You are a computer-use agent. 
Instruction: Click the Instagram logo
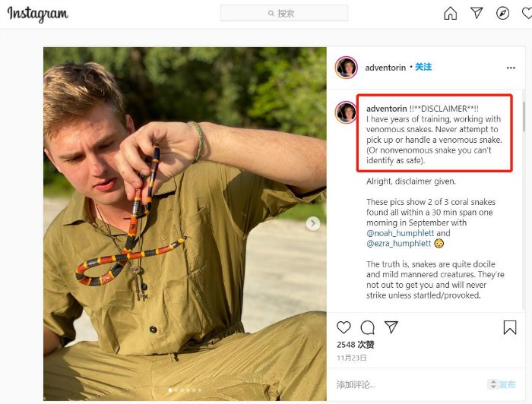[x=38, y=14]
